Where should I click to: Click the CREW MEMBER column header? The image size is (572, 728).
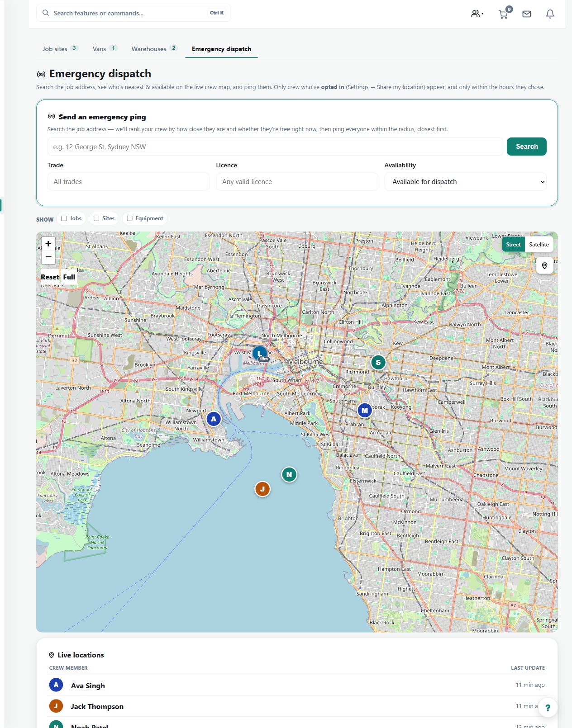tap(68, 668)
